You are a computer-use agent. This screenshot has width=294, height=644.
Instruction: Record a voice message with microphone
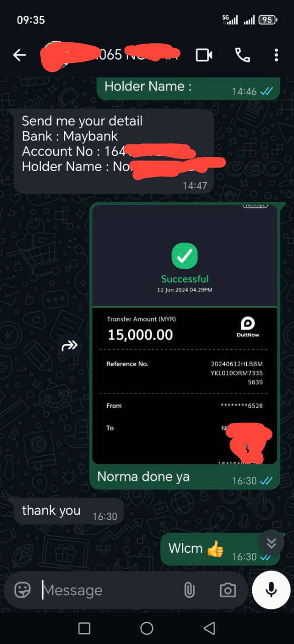click(x=271, y=590)
